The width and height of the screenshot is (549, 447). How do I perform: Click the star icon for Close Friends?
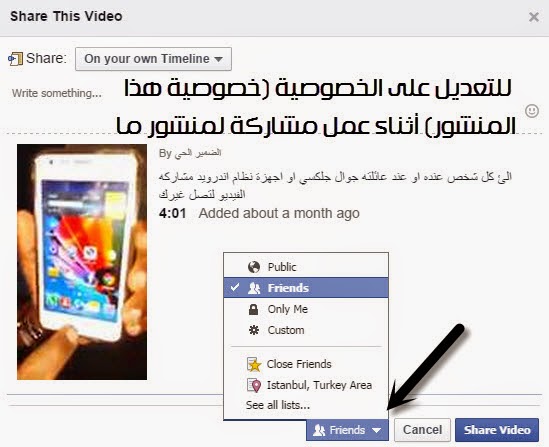[254, 364]
